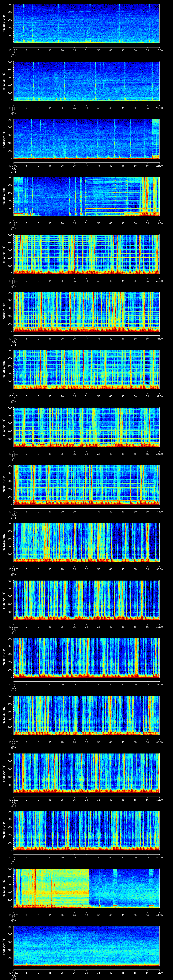Click the 13:32:00 start time label
173x980 pixels.
point(14,454)
